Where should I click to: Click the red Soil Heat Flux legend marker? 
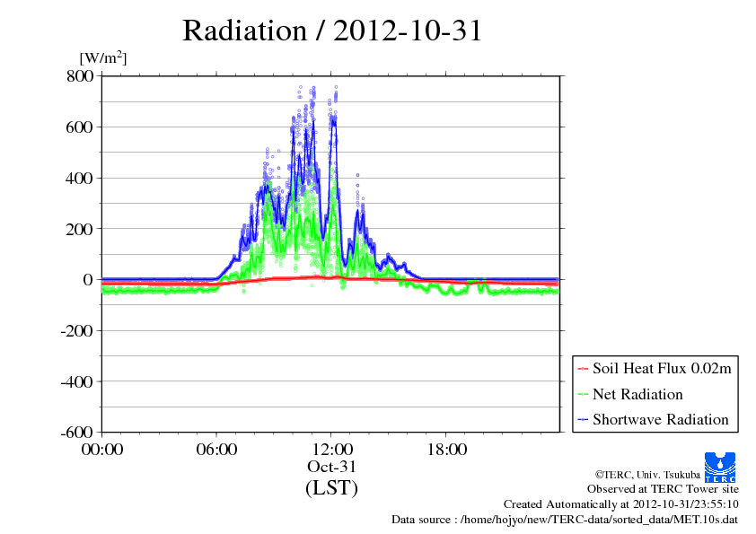583,369
